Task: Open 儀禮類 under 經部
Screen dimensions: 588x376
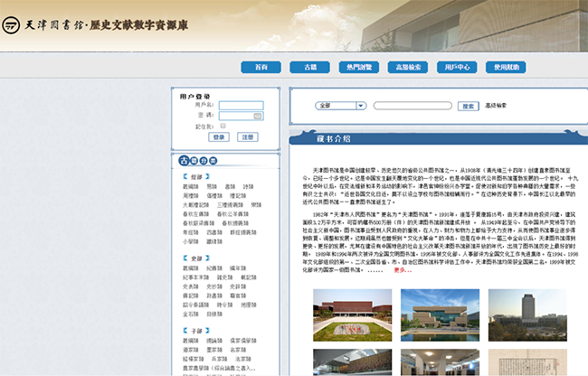Action: click(214, 195)
